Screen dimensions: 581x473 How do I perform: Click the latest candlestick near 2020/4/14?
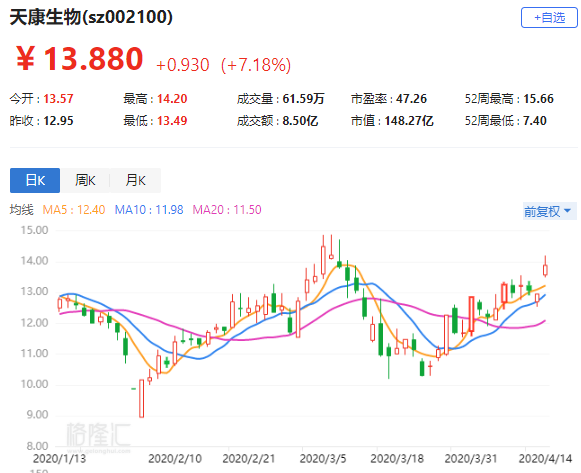545,270
